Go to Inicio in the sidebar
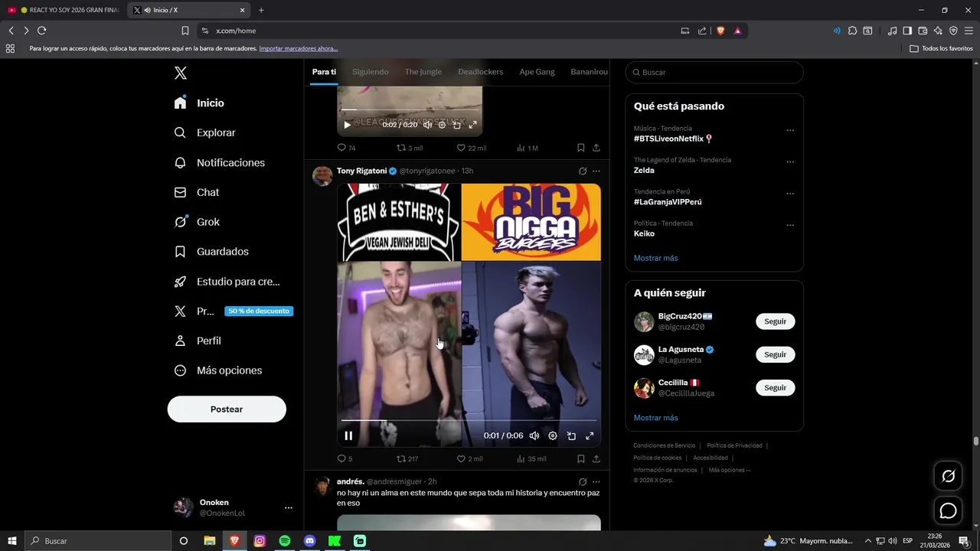980x551 pixels. (x=199, y=103)
